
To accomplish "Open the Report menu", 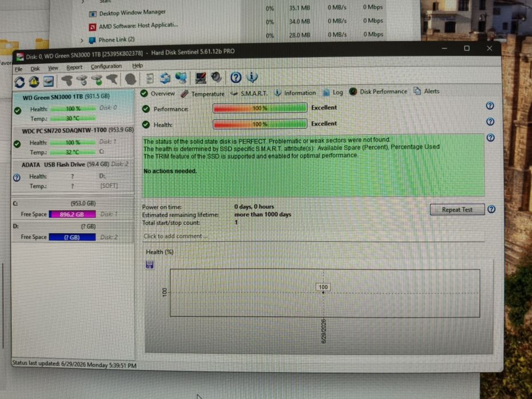I will coord(74,67).
